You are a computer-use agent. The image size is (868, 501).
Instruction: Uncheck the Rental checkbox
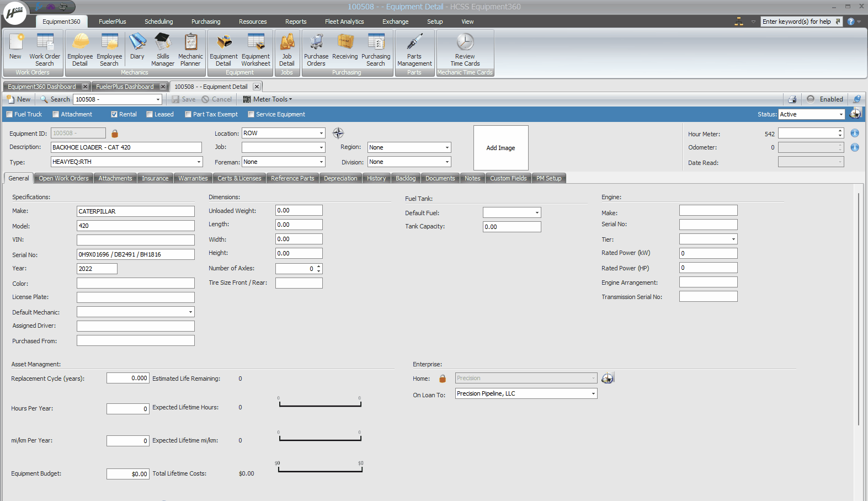tap(114, 114)
